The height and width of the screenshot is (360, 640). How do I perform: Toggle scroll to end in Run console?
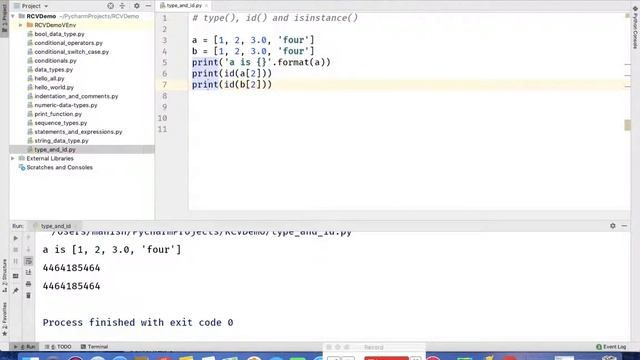(x=29, y=272)
